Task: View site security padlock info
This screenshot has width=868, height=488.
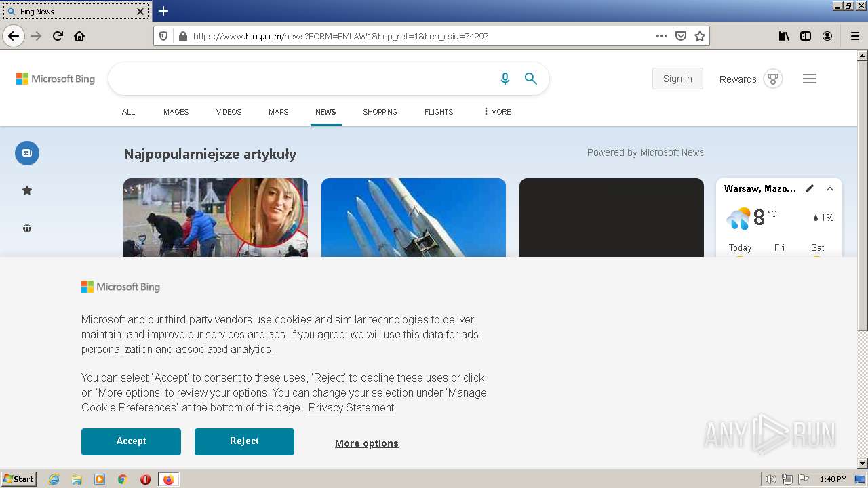Action: pyautogui.click(x=182, y=36)
